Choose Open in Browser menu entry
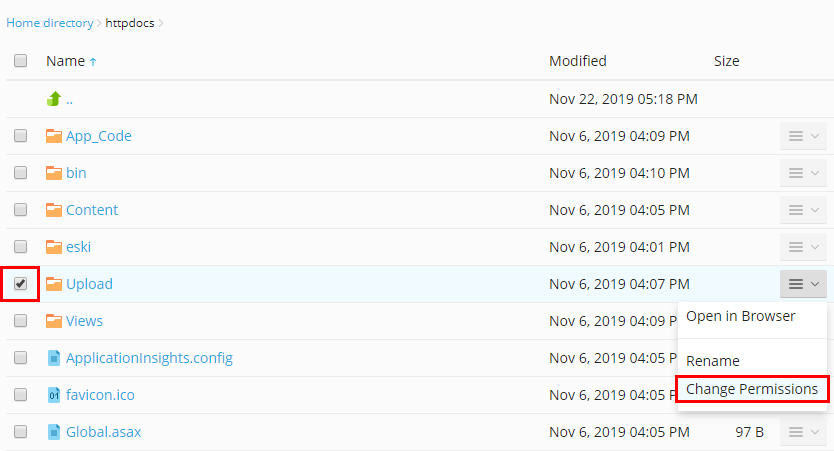The width and height of the screenshot is (834, 451). pos(740,316)
